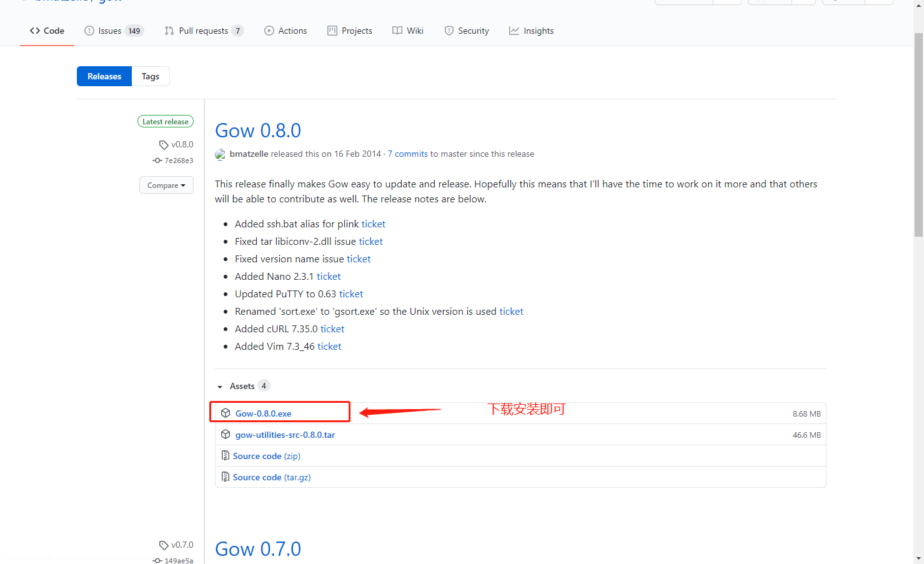Image resolution: width=924 pixels, height=564 pixels.
Task: Open ticket link for ssh.bat alias
Action: coord(374,224)
